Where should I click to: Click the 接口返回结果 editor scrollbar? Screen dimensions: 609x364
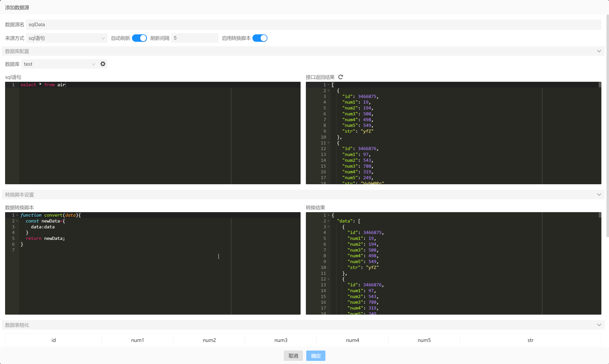pos(600,85)
